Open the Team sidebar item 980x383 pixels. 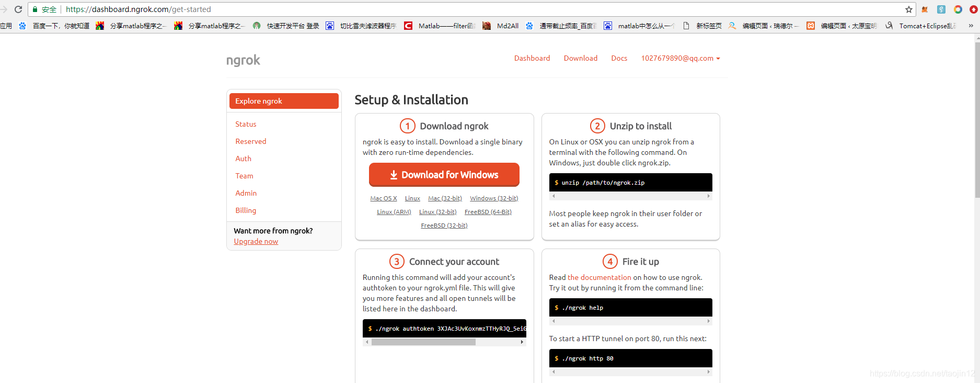tap(244, 176)
